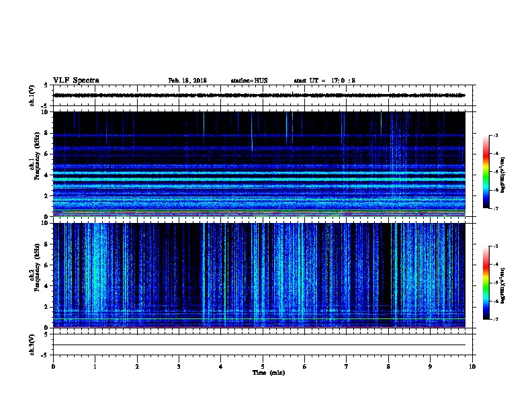
Task: Click time tick "5" on the bottom axis
Action: tap(263, 367)
